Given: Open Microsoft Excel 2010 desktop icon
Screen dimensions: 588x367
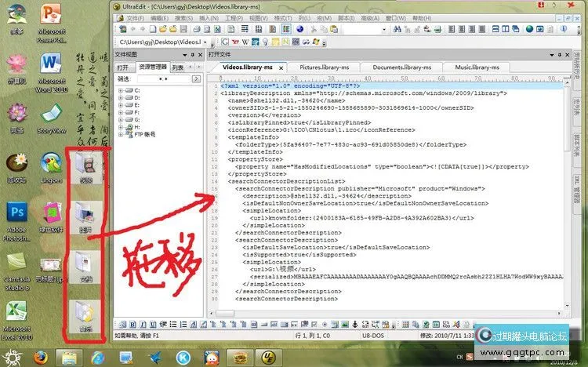Looking at the screenshot, I should (16, 320).
